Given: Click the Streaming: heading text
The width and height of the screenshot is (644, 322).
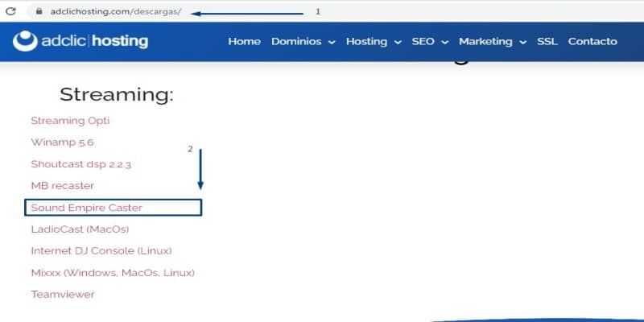Looking at the screenshot, I should point(117,94).
